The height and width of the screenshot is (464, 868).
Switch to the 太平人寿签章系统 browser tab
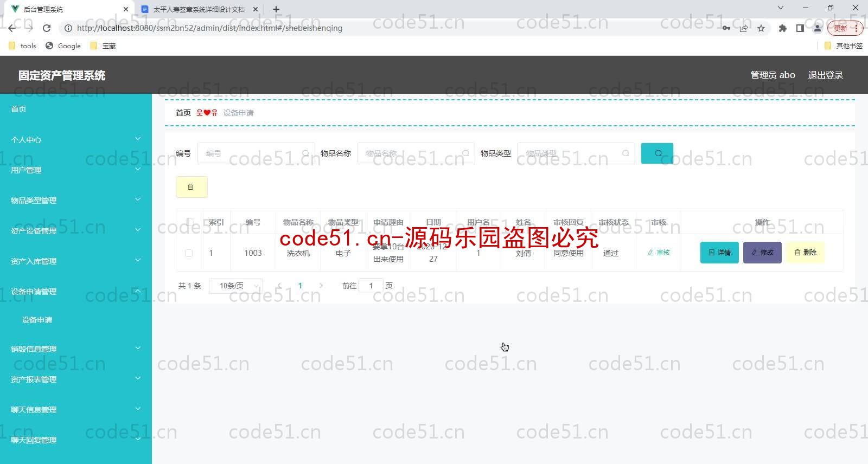pyautogui.click(x=199, y=9)
